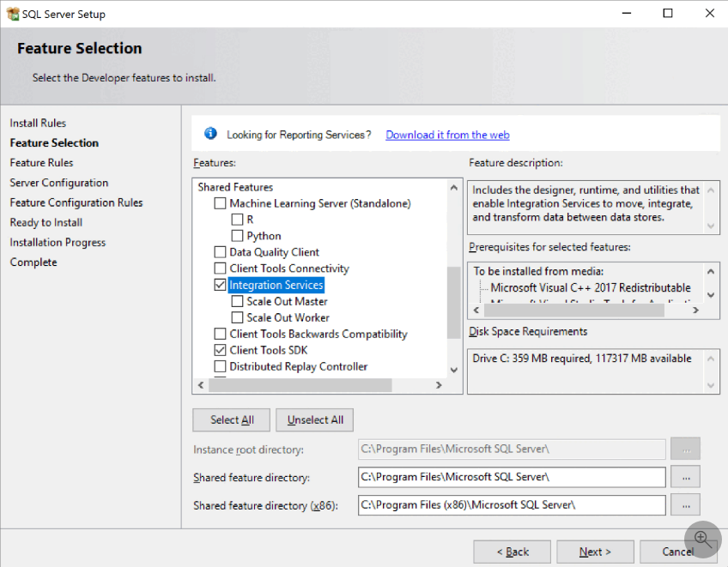Click the Prerequisites box right scroll arrow

tap(695, 310)
